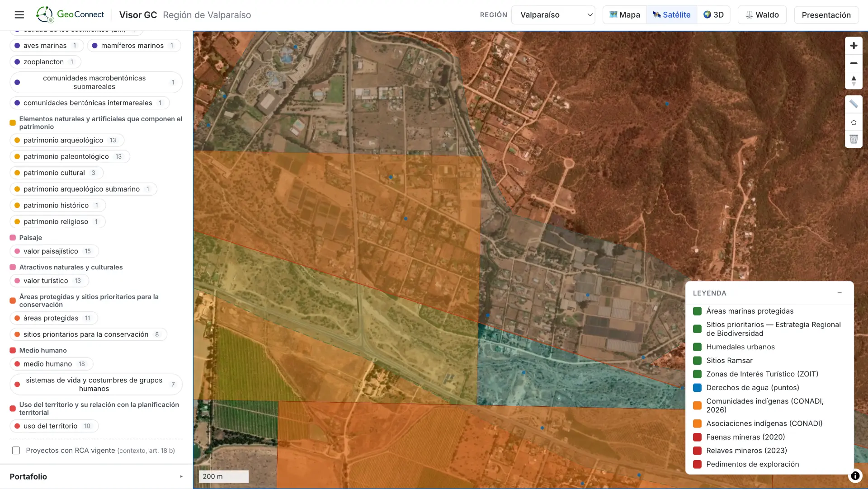
Task: Switch to Mapa view
Action: [625, 15]
